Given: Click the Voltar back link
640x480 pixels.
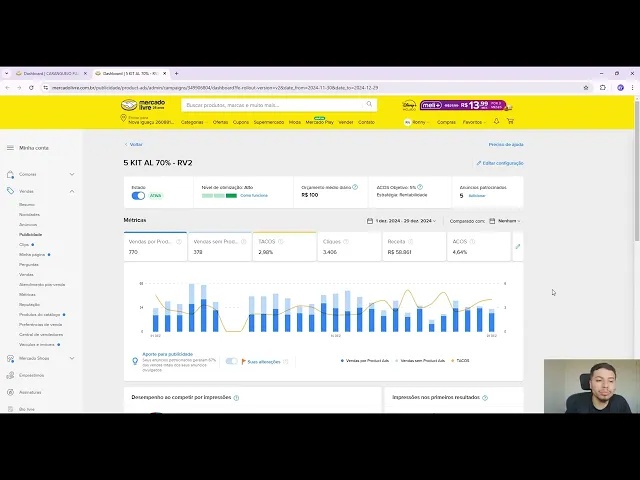Looking at the screenshot, I should [x=134, y=144].
